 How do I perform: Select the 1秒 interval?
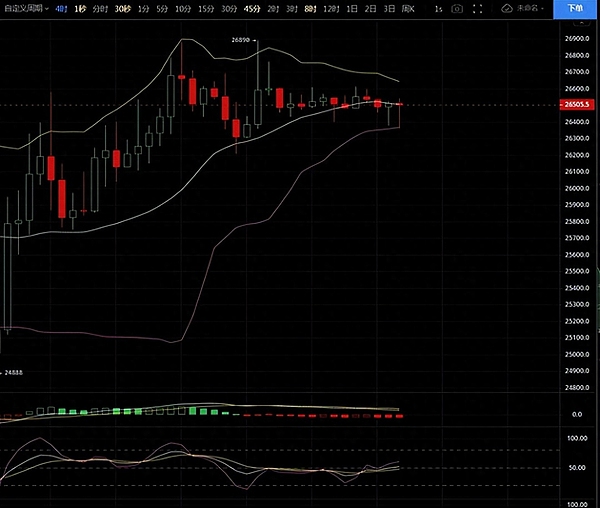click(81, 8)
